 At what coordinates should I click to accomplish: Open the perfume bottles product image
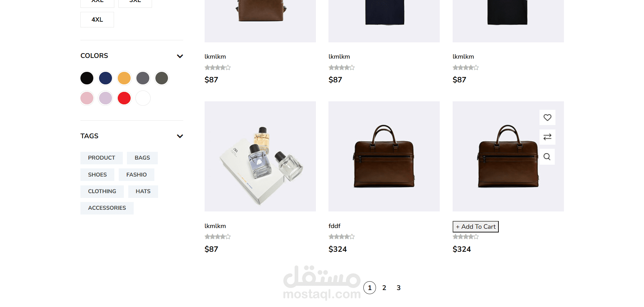260,157
